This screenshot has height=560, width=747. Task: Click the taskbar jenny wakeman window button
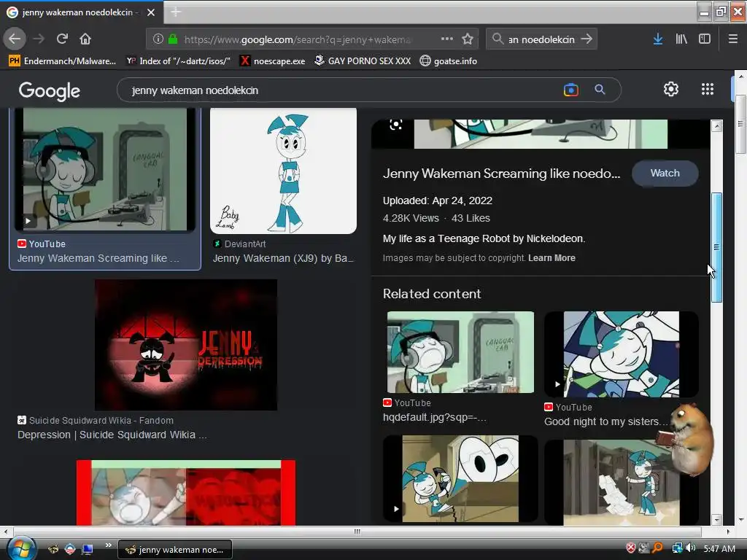pos(175,550)
